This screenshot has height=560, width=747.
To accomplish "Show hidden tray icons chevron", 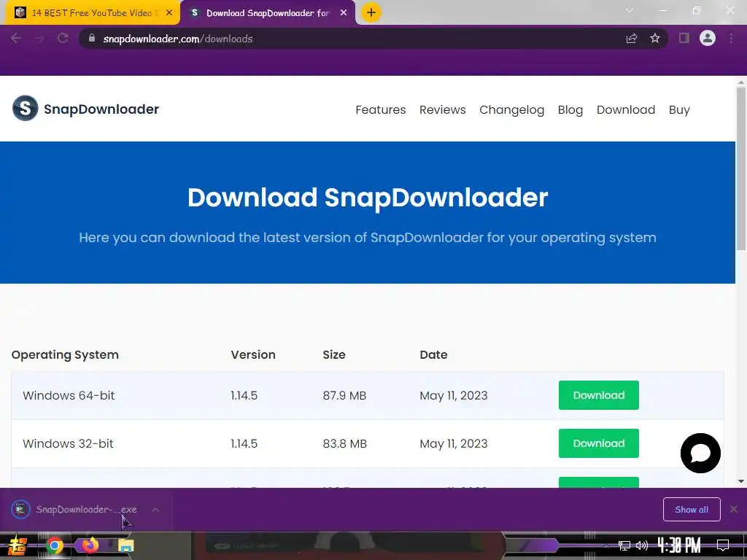I will click(606, 545).
